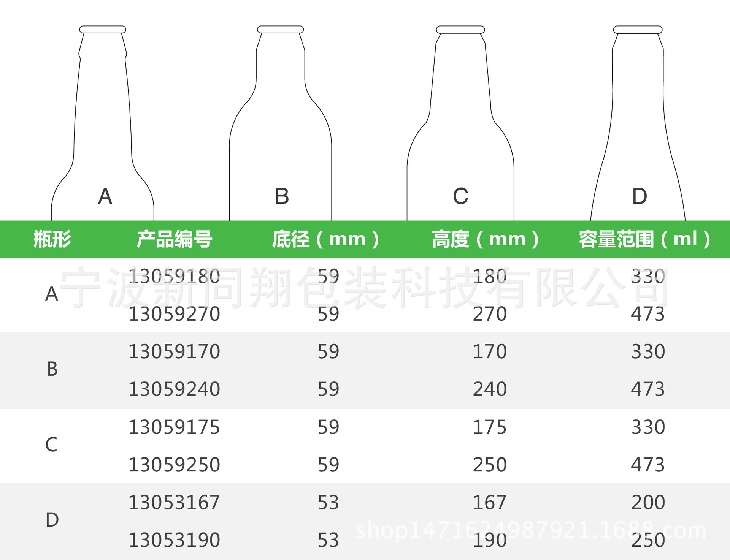Click row label B in the table

tap(52, 369)
